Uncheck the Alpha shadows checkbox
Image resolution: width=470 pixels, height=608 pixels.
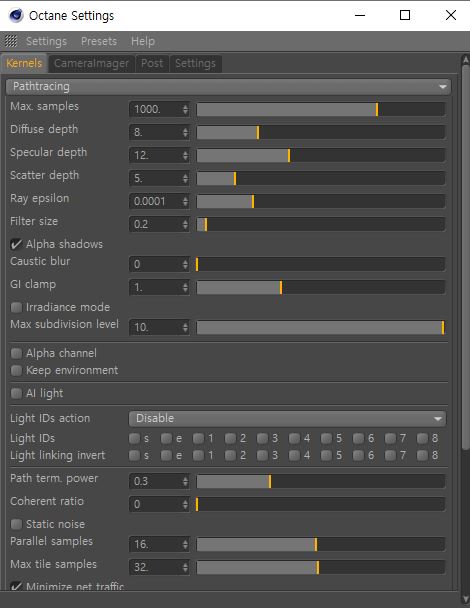click(x=16, y=244)
